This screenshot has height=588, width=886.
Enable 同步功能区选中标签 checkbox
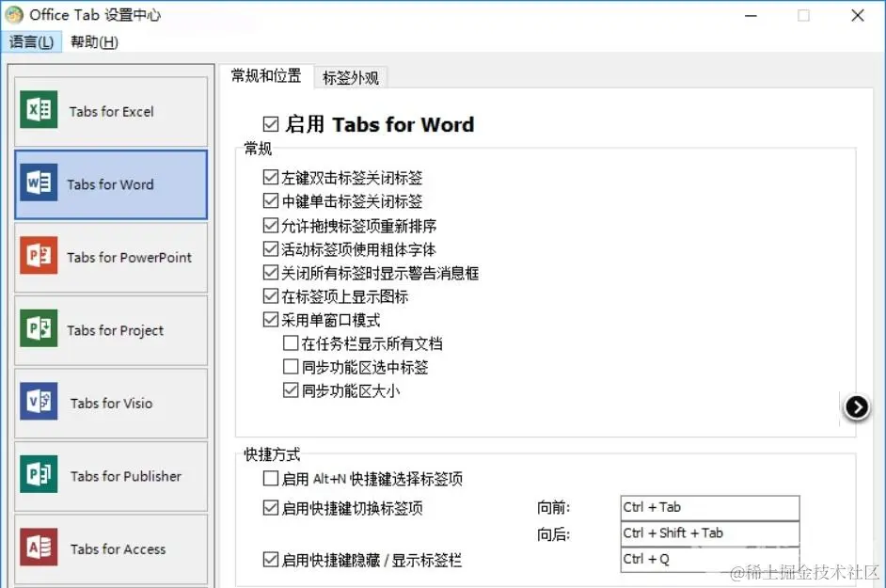pos(291,366)
